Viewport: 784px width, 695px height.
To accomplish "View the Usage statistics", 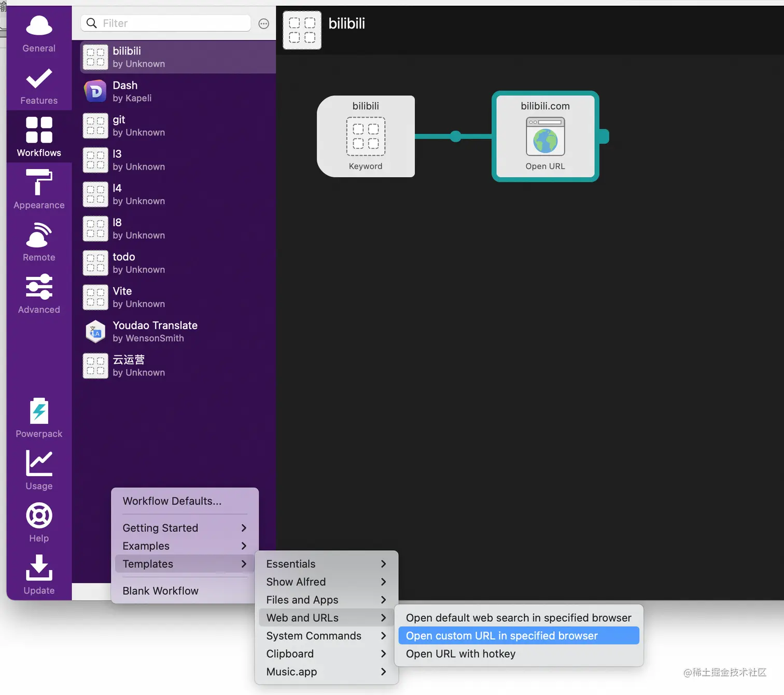I will pos(39,470).
